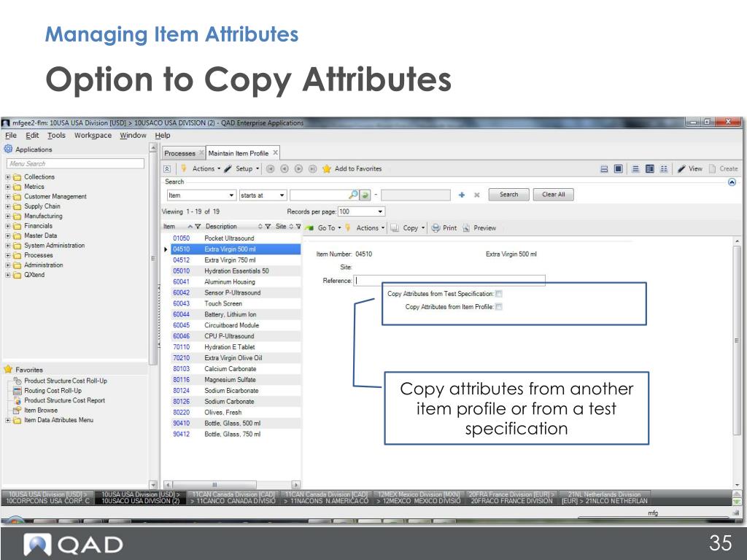Viewport: 747px width, 560px height.
Task: Click the green refresh icon beside search field
Action: [x=365, y=195]
